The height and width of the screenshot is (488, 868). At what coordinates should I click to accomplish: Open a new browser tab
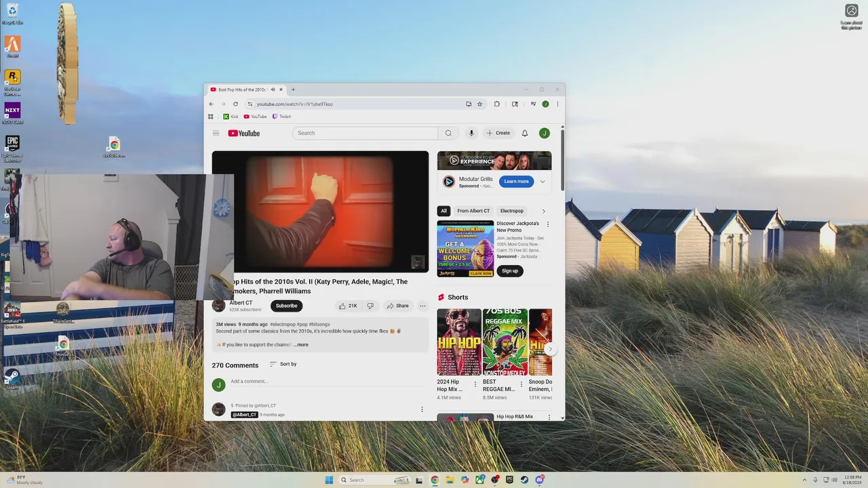click(293, 89)
